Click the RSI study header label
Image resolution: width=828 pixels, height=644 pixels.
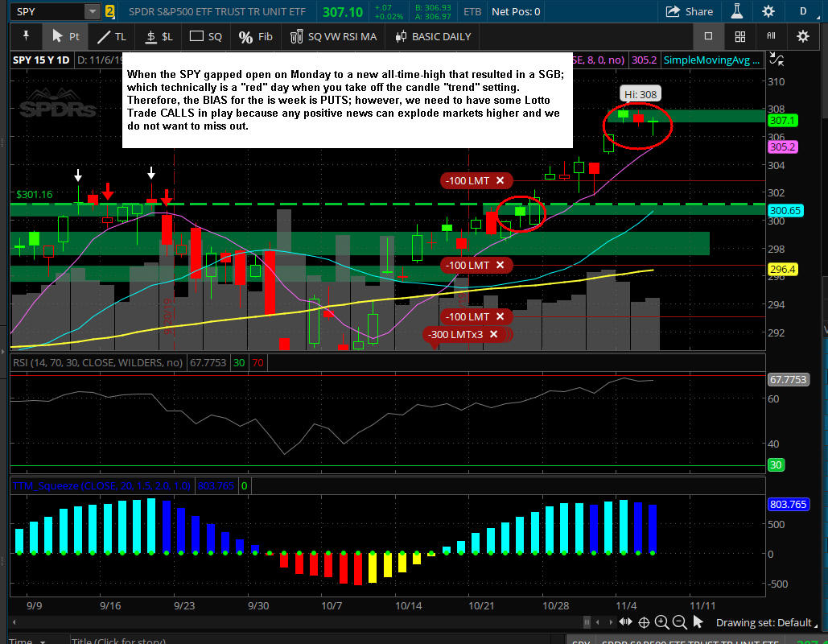[97, 363]
